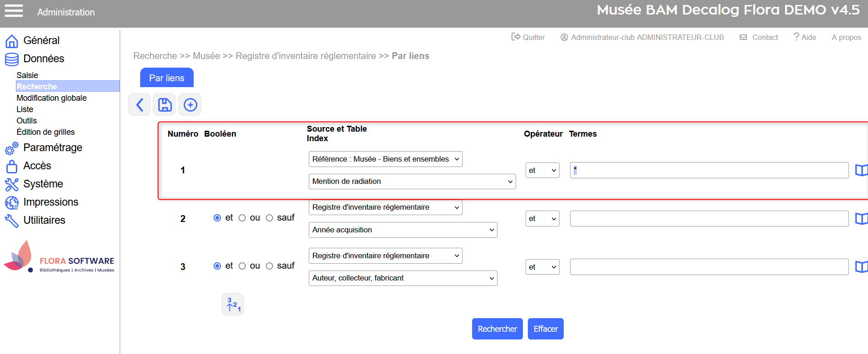Select 'sauf' radio button in row 3
Screen dimensions: 868x354
(269, 266)
